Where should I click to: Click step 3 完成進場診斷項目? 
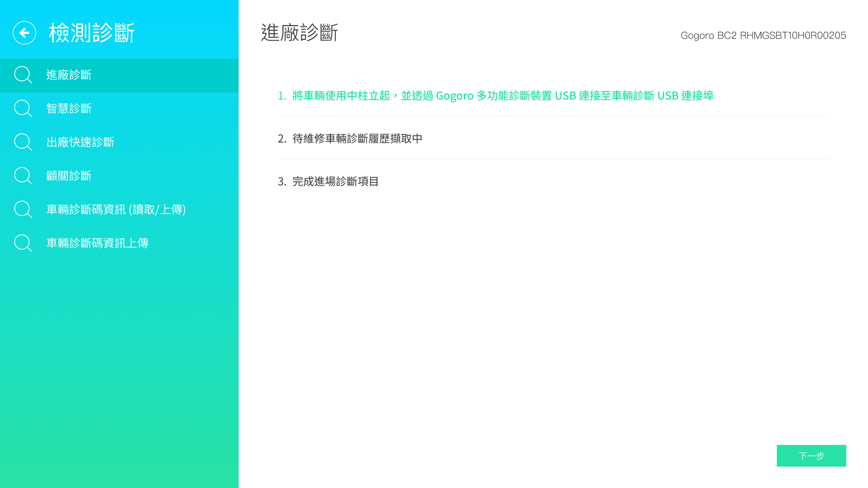tap(328, 181)
